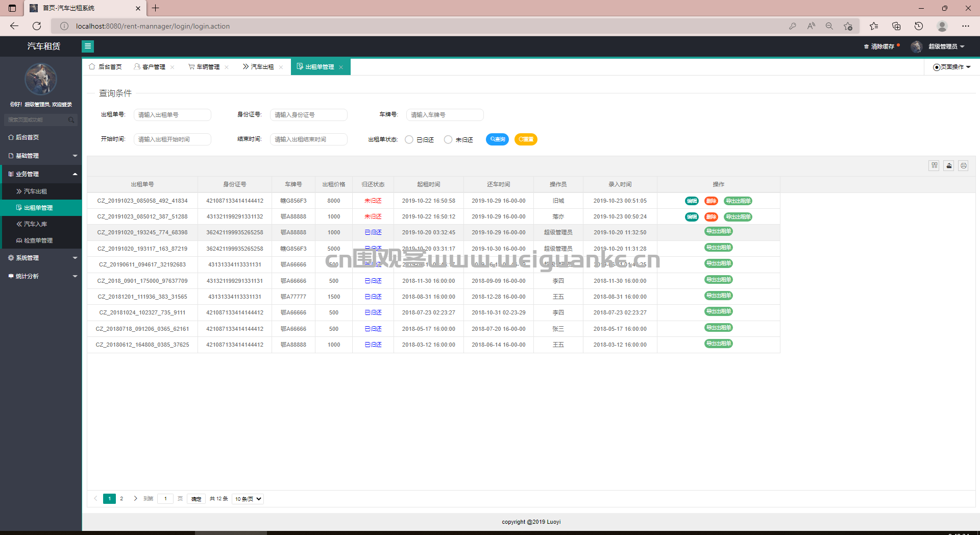Viewport: 980px width, 535px height.
Task: Collapse the 业务管理 menu
Action: tap(41, 174)
